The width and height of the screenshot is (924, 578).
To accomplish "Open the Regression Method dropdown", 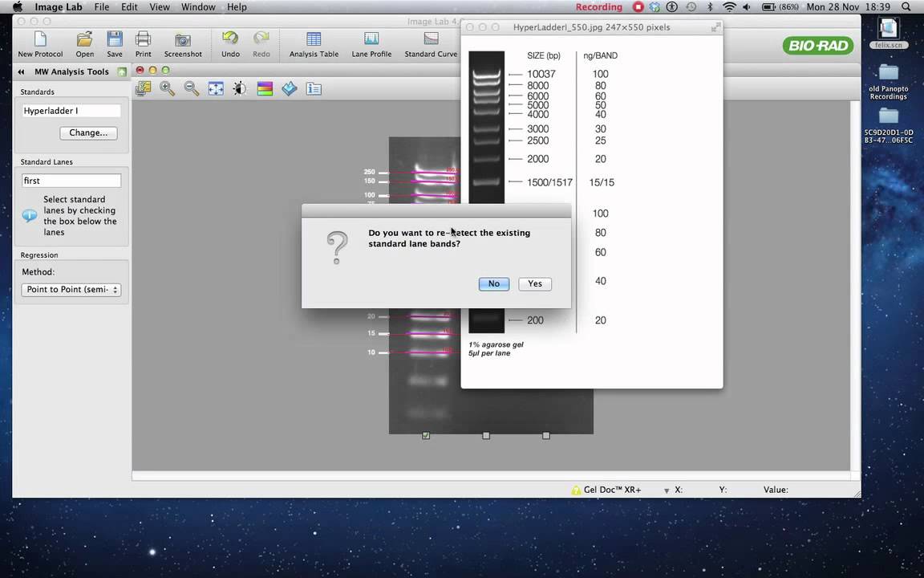I will click(x=71, y=290).
